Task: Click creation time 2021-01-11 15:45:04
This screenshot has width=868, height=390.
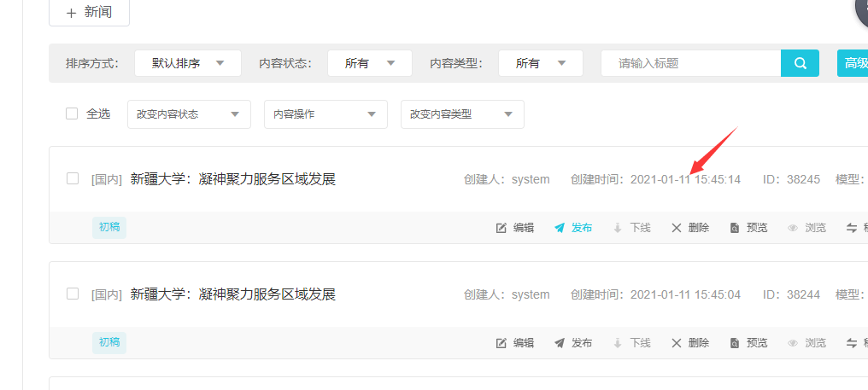Action: pyautogui.click(x=685, y=294)
